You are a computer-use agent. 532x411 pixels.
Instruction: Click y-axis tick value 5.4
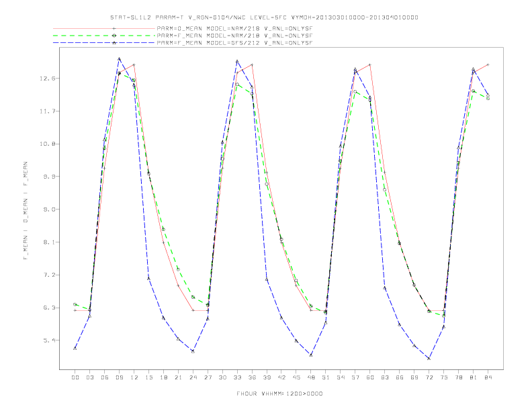click(x=47, y=340)
